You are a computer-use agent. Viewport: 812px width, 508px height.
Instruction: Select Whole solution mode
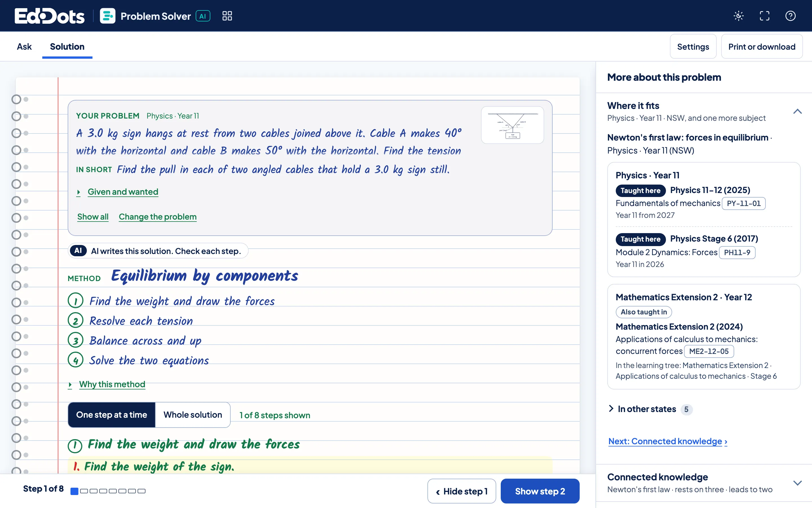click(x=193, y=415)
